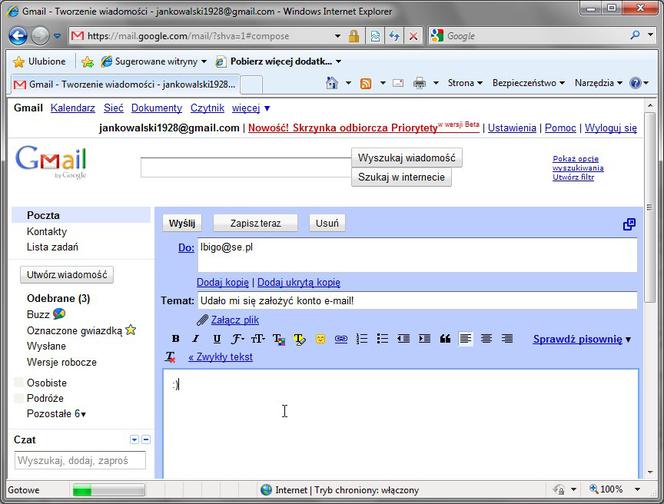Click the compatibility view icon
The height and width of the screenshot is (504, 664).
coord(375,36)
